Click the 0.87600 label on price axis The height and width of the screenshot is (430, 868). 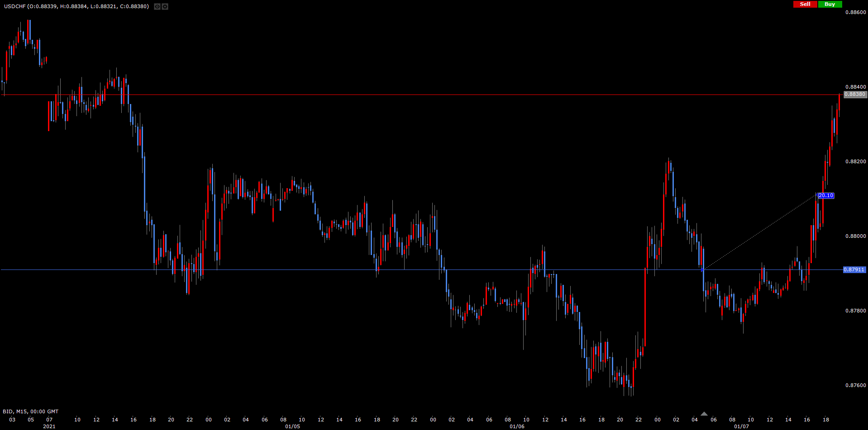point(855,385)
